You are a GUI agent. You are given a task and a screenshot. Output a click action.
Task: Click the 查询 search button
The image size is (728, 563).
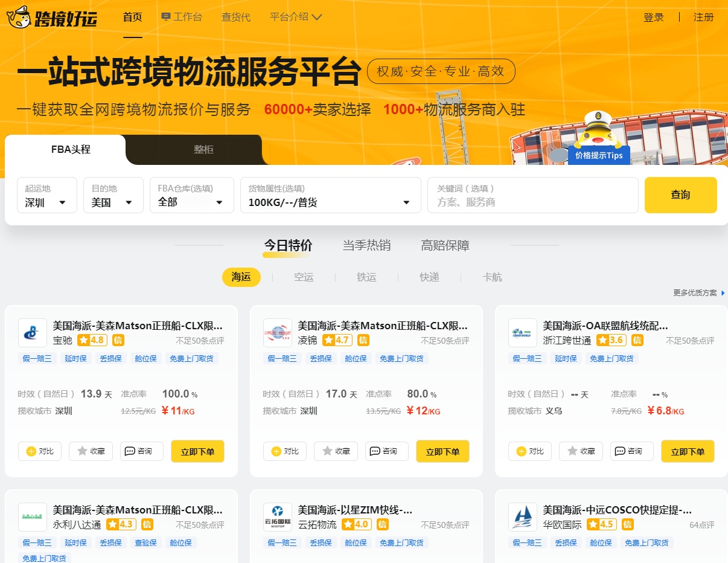click(680, 195)
